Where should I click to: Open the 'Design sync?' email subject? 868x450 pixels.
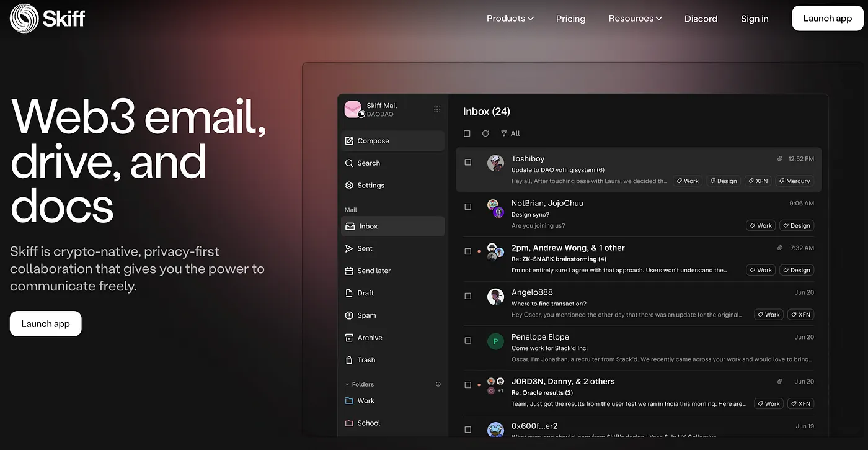click(x=530, y=215)
